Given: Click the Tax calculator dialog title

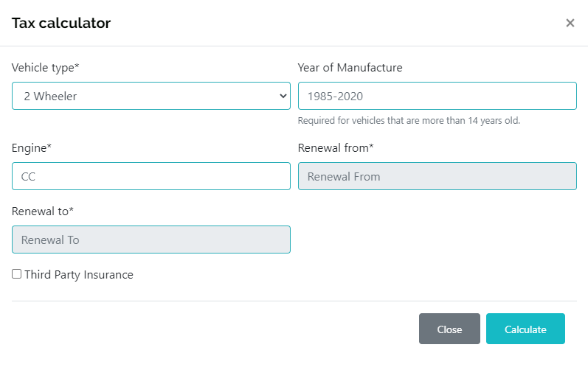Looking at the screenshot, I should click(x=61, y=23).
